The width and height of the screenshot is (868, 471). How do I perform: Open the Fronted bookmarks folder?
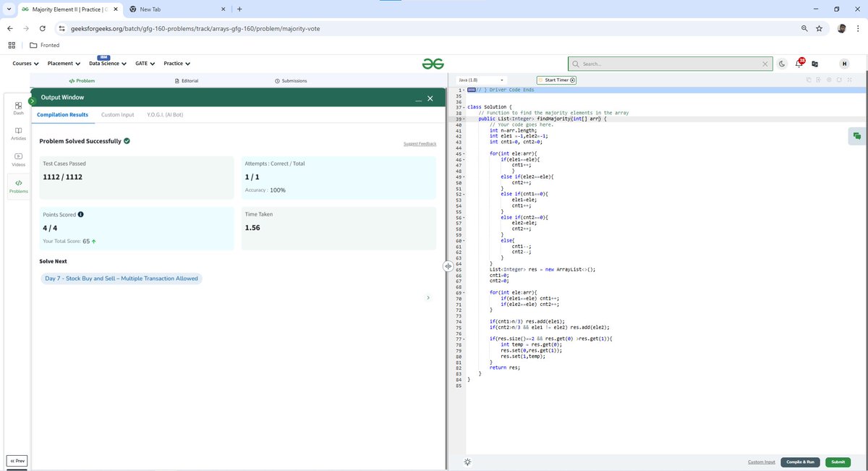click(45, 45)
